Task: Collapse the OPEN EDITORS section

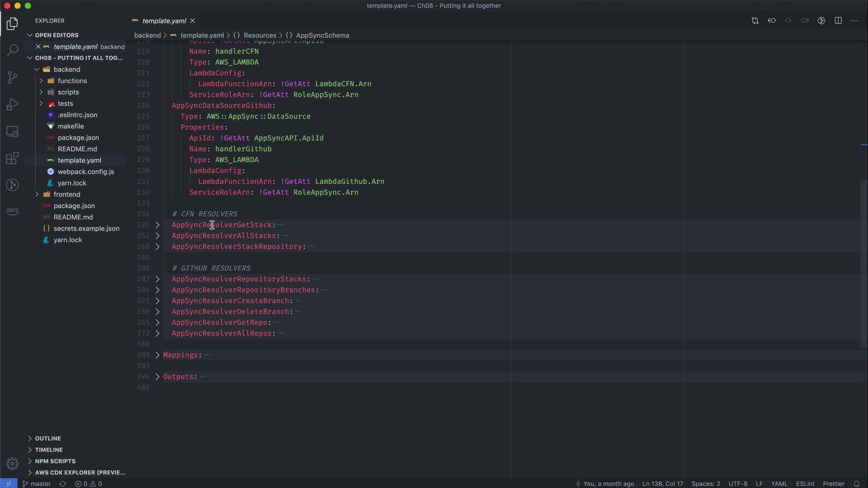Action: pyautogui.click(x=57, y=35)
